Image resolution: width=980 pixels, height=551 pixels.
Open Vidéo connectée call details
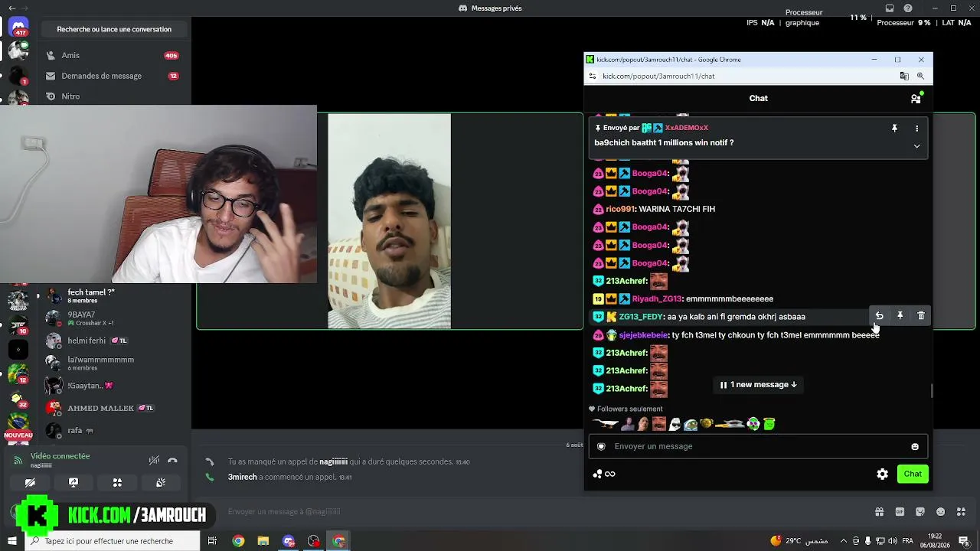click(x=60, y=456)
